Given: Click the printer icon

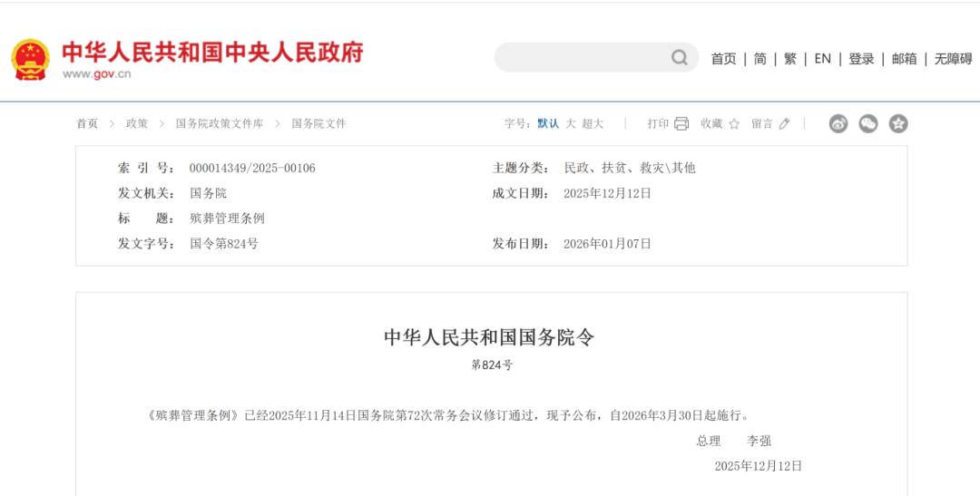Looking at the screenshot, I should pyautogui.click(x=681, y=124).
